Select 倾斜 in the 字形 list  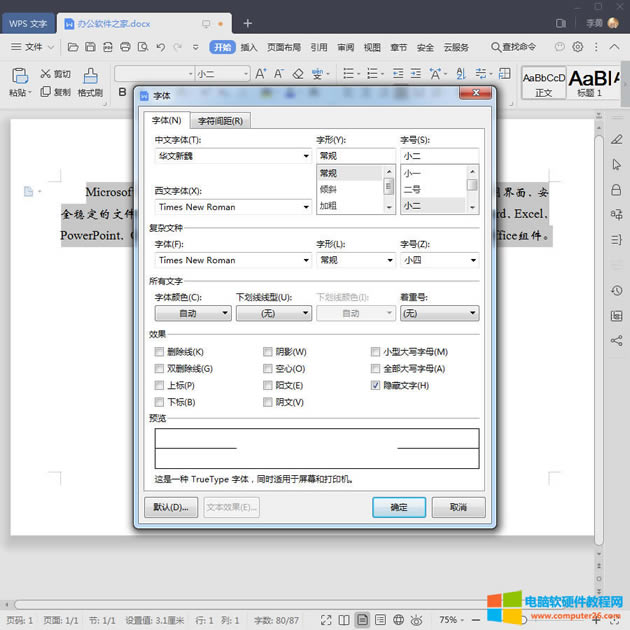click(x=330, y=189)
